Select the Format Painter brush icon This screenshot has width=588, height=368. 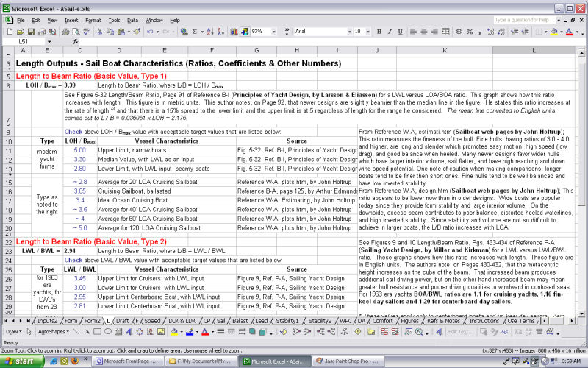[x=137, y=32]
